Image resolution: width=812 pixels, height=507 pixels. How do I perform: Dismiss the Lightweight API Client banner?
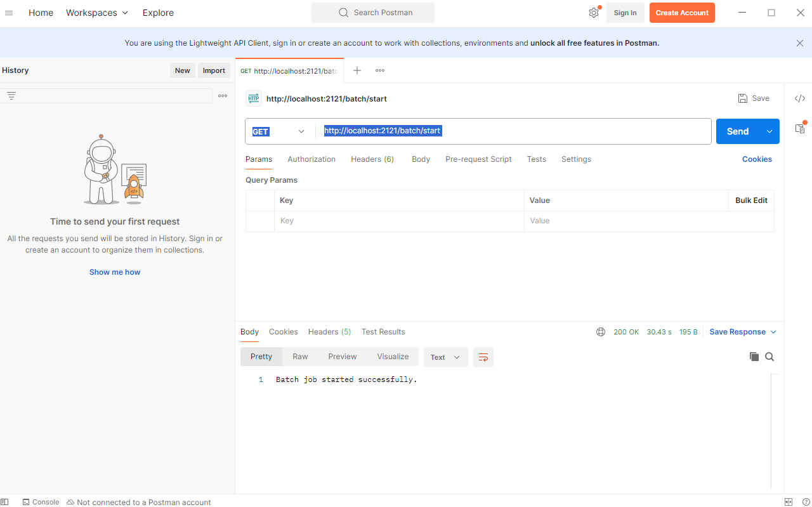(x=800, y=43)
